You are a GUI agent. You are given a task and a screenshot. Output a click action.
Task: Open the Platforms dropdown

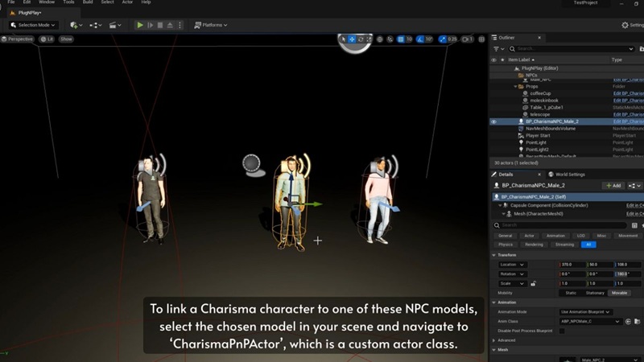[209, 25]
